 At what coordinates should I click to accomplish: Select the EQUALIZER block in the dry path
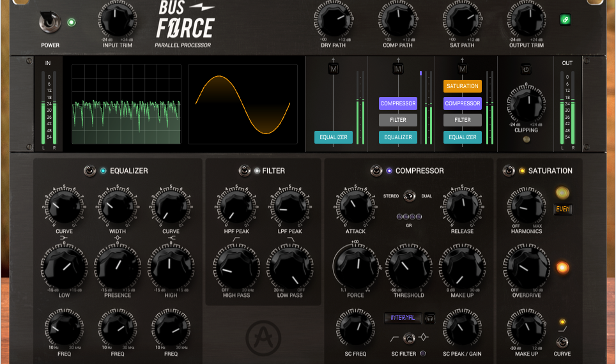(x=333, y=137)
